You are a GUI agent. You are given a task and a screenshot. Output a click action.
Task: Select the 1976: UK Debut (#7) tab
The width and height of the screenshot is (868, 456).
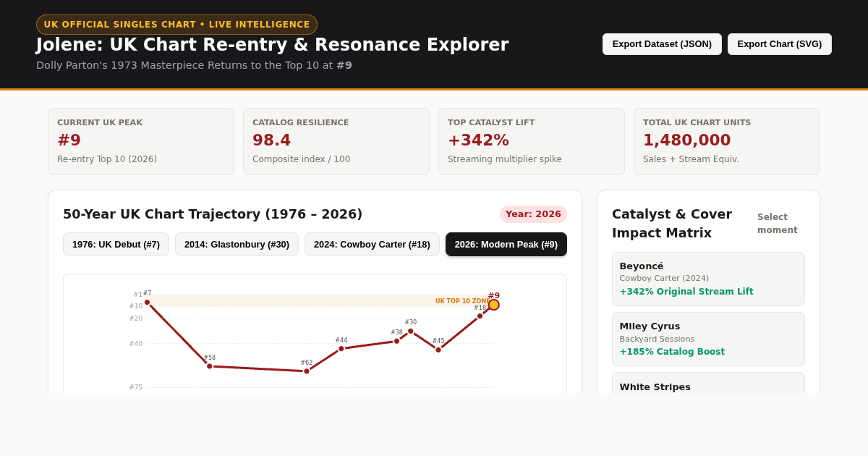116,245
